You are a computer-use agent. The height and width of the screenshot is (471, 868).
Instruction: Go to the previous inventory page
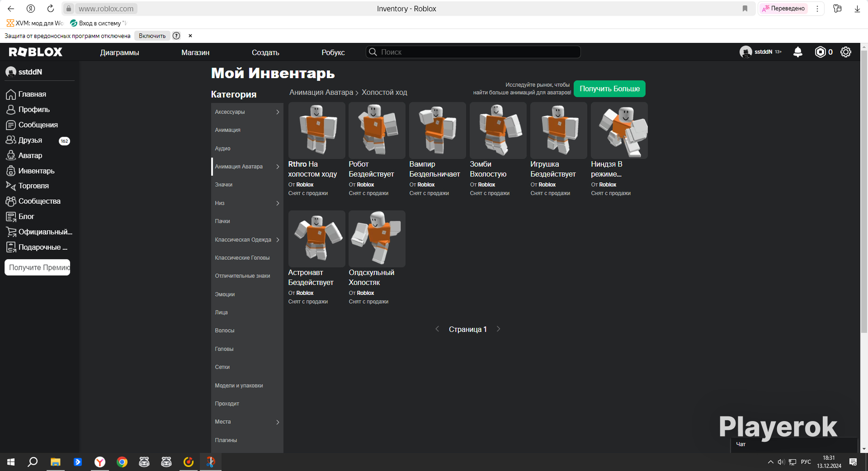click(x=437, y=329)
